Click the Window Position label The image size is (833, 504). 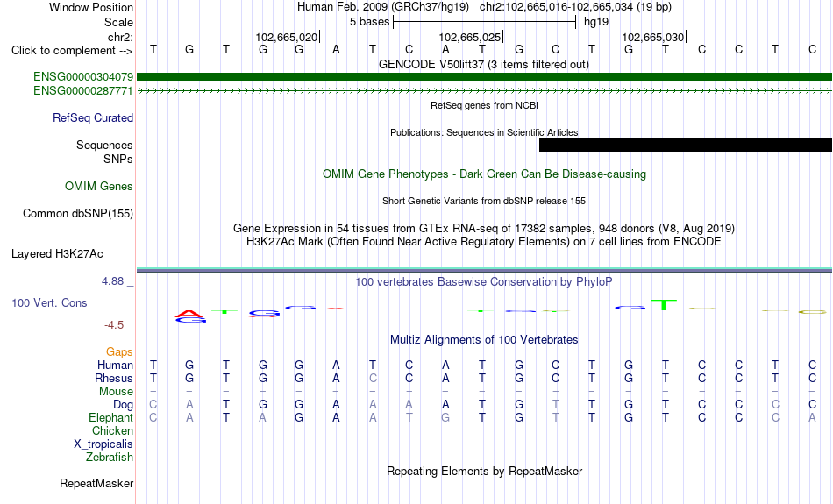point(91,7)
